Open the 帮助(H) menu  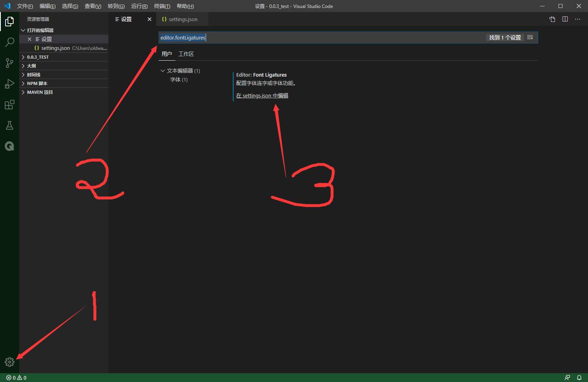(x=185, y=6)
